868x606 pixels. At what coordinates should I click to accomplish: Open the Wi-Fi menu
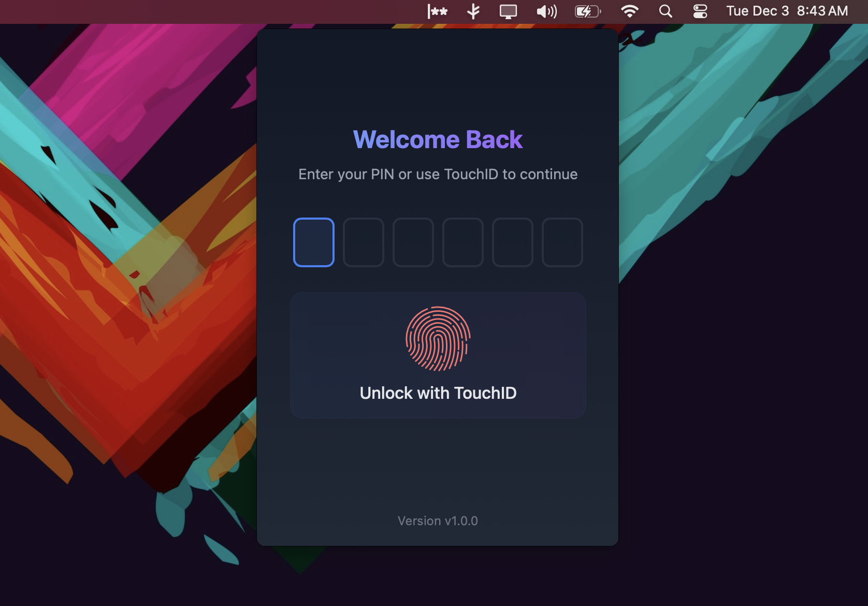tap(629, 11)
